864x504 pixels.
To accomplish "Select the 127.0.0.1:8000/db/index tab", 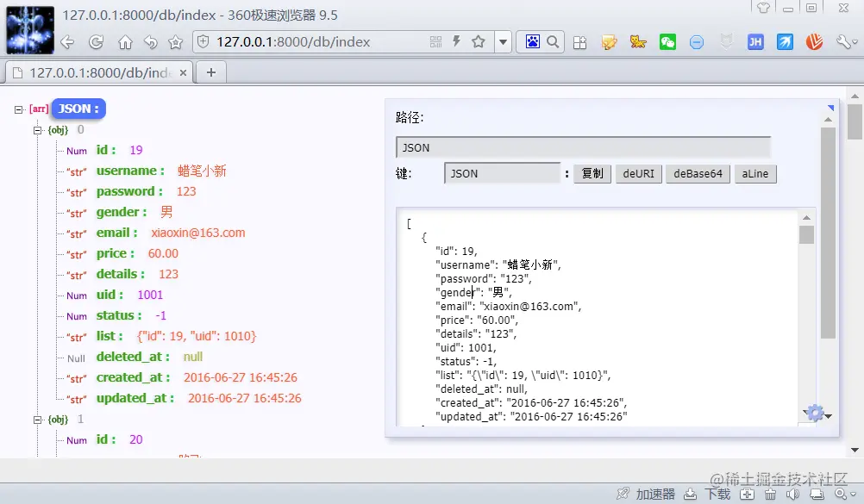I will (x=99, y=72).
